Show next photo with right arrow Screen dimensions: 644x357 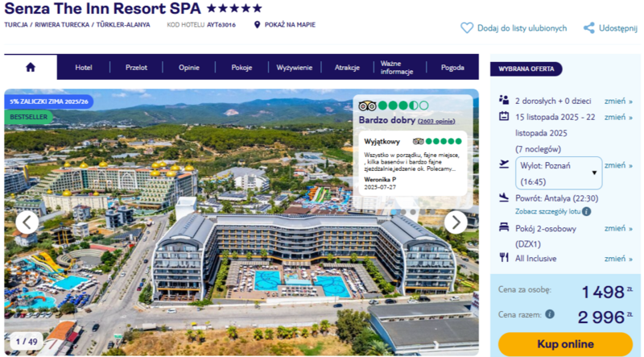pos(456,222)
